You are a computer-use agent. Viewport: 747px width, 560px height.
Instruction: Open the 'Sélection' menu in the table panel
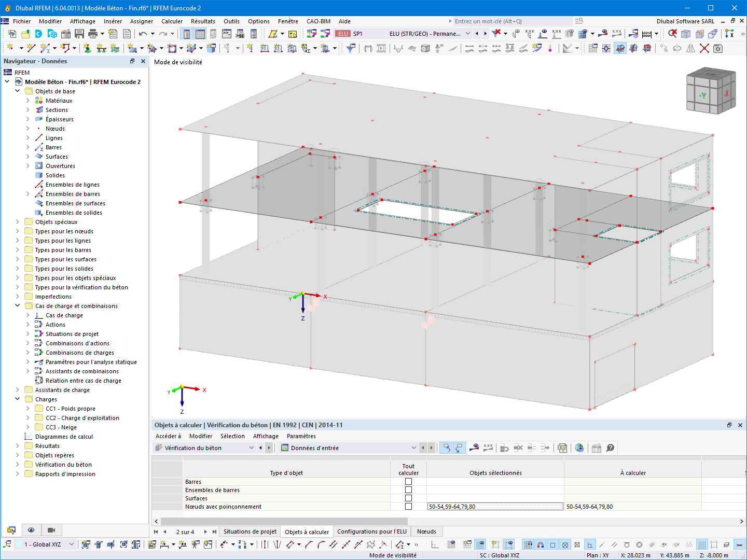point(232,436)
